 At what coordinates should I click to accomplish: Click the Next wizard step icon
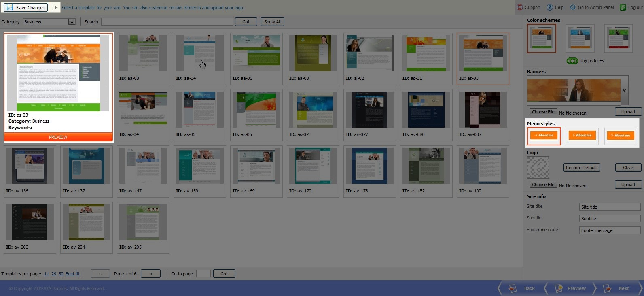point(607,288)
